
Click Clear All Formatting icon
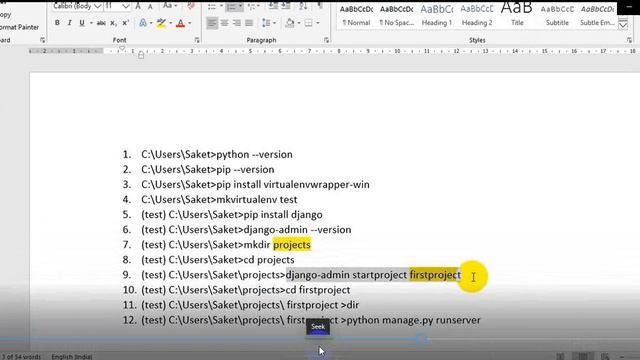click(x=191, y=6)
